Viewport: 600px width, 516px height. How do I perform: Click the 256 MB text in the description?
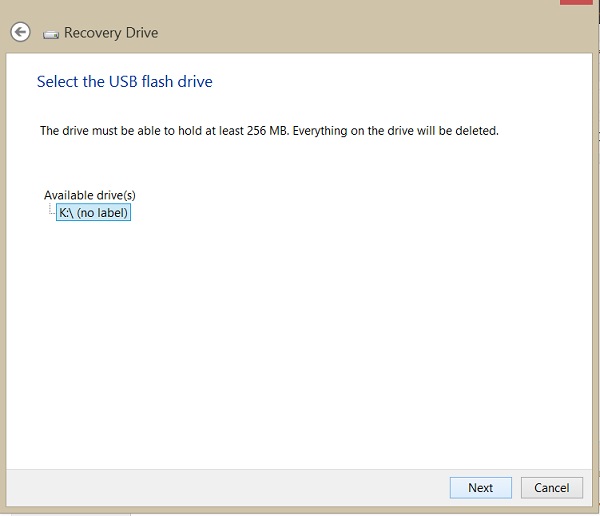pyautogui.click(x=267, y=131)
